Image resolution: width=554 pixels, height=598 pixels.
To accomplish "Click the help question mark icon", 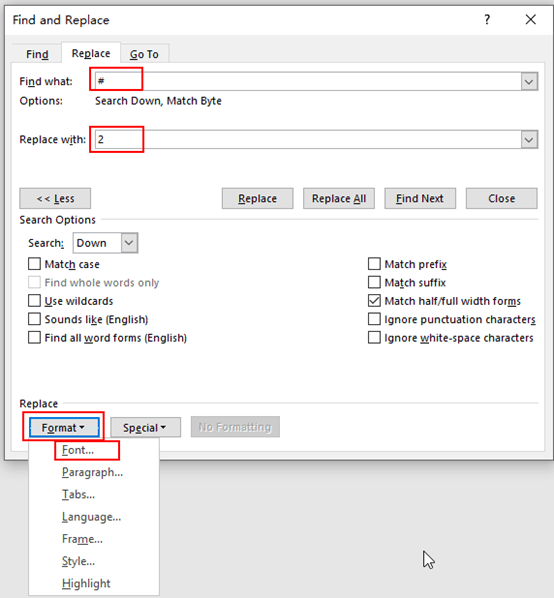I will (487, 19).
